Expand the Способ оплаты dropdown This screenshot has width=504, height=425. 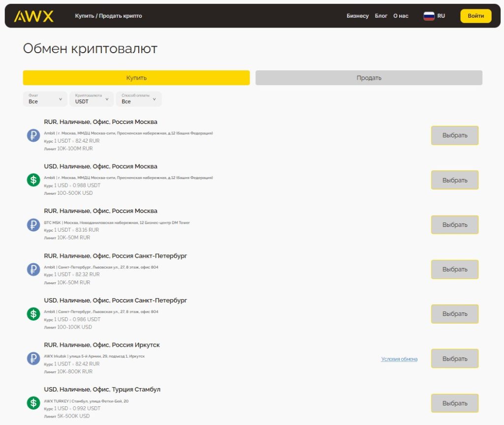[x=138, y=99]
